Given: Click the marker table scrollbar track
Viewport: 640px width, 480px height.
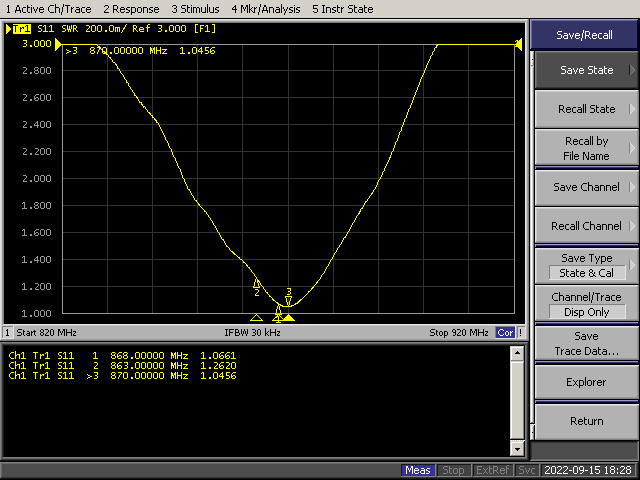Looking at the screenshot, I should coord(517,401).
